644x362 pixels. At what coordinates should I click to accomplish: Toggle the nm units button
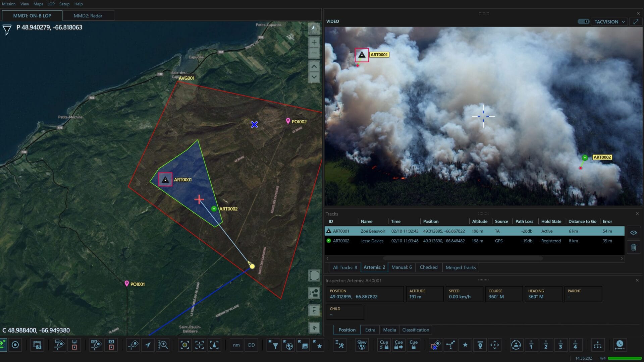236,345
